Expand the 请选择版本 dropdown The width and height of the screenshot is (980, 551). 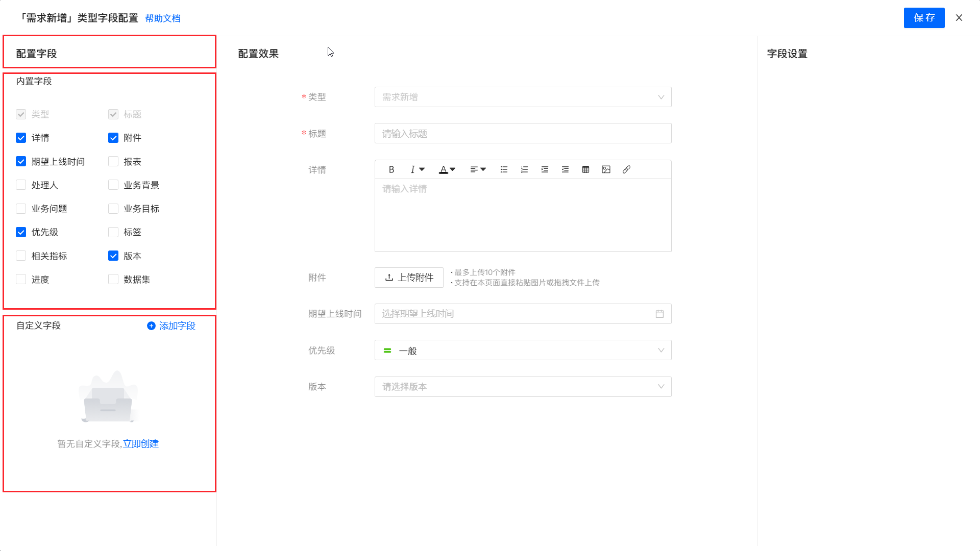pyautogui.click(x=523, y=387)
